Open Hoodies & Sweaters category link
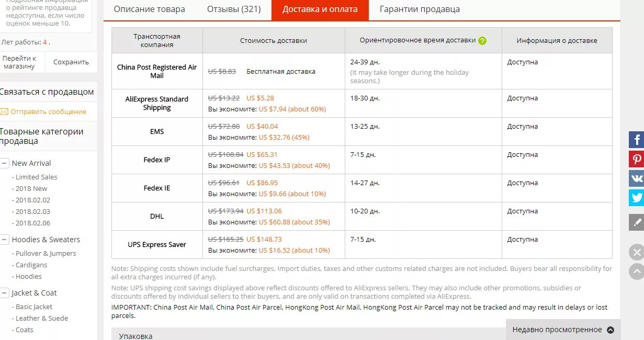Image resolution: width=644 pixels, height=340 pixels. click(46, 240)
